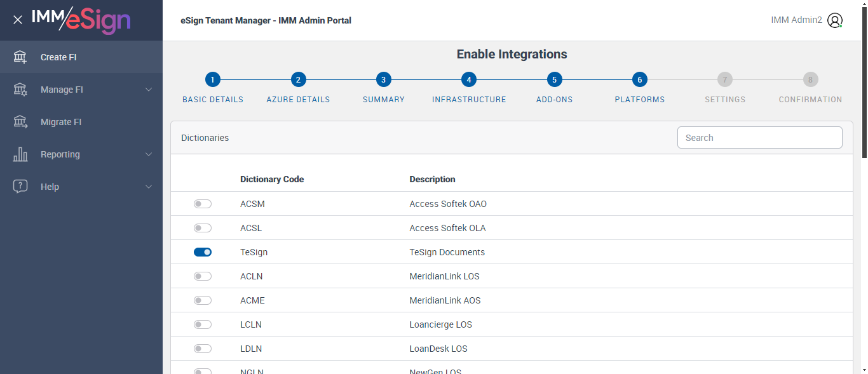Click the Reporting bar chart icon

click(x=20, y=154)
